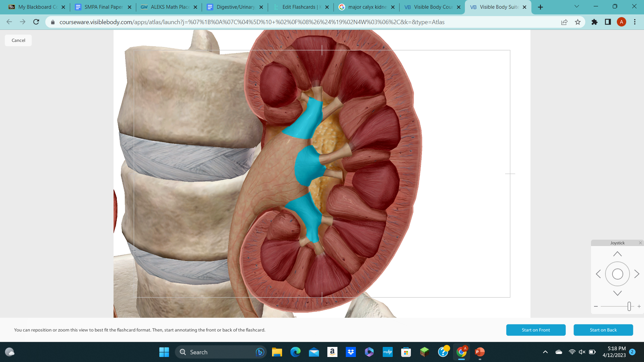Open Dropbox from the taskbar
The width and height of the screenshot is (644, 362).
(351, 352)
